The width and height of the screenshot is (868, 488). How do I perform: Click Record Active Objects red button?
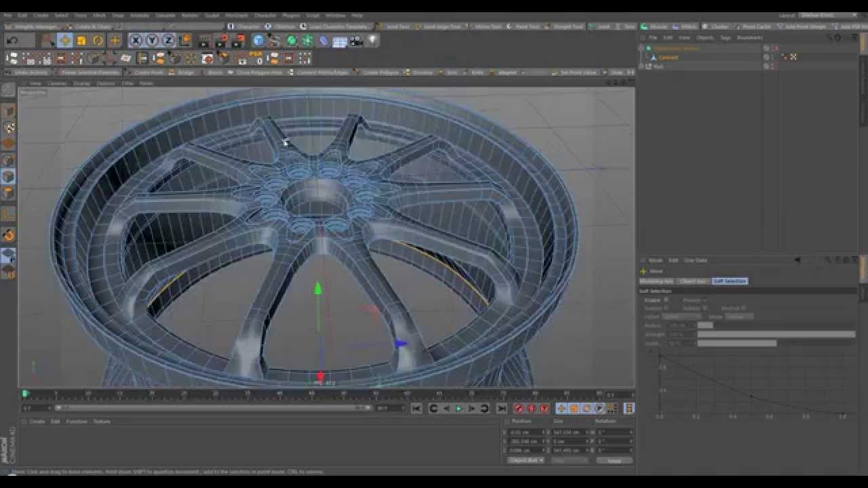point(518,408)
